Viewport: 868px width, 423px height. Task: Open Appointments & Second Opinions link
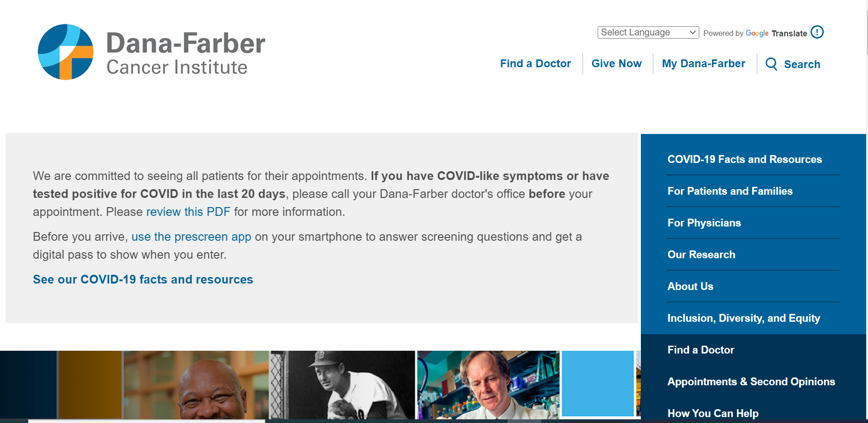click(x=751, y=382)
